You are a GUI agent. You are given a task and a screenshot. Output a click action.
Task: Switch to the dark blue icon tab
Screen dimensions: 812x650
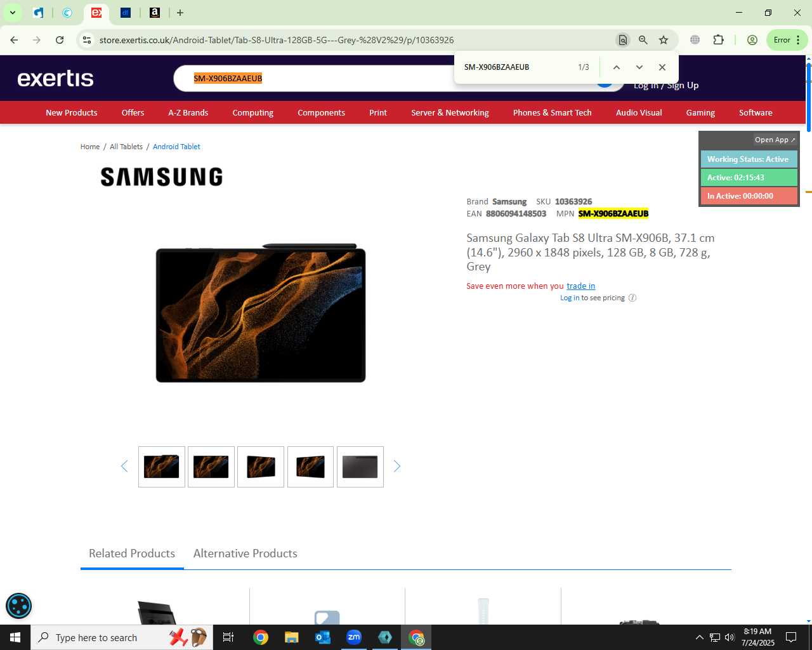click(x=125, y=13)
